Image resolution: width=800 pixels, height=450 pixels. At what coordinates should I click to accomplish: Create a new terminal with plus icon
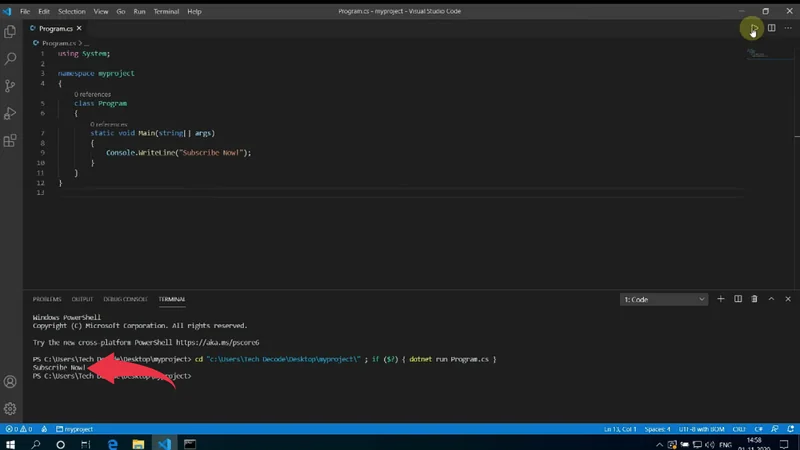pos(722,299)
